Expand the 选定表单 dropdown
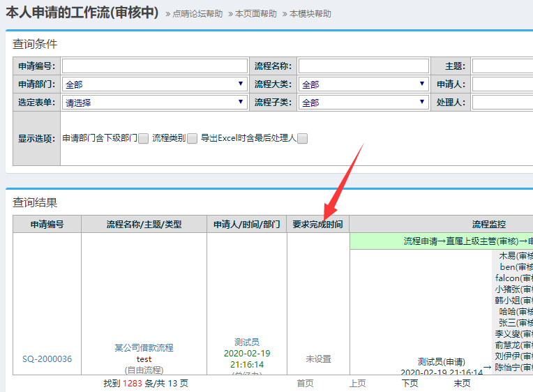 pyautogui.click(x=154, y=103)
